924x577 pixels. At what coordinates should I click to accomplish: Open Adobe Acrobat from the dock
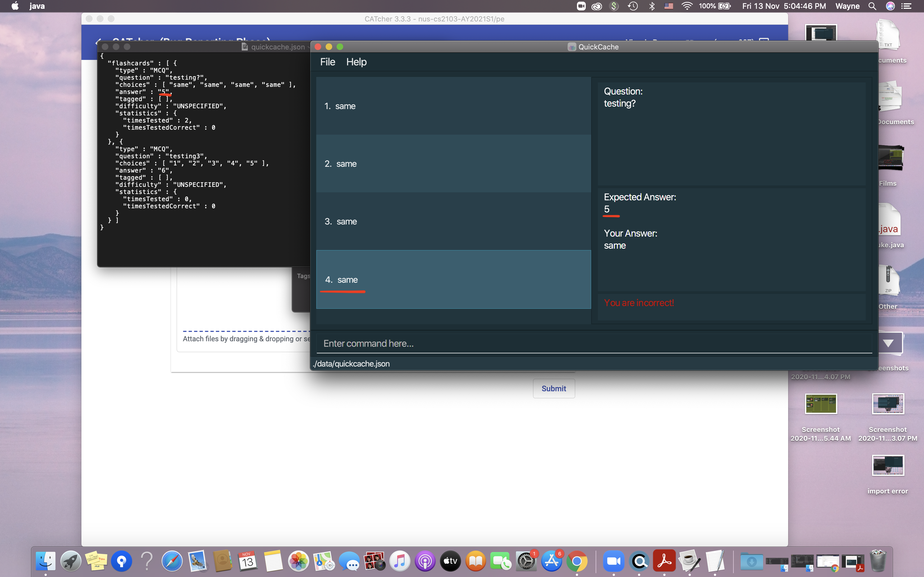[x=664, y=561]
